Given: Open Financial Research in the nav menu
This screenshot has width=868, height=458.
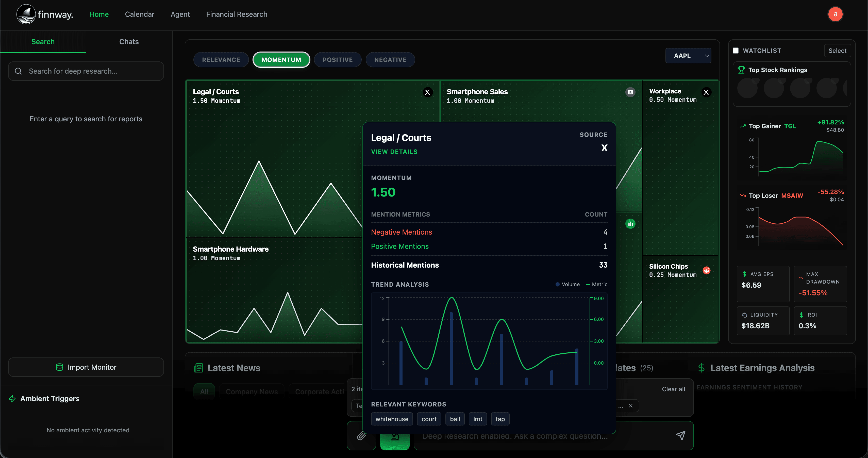Looking at the screenshot, I should tap(237, 14).
